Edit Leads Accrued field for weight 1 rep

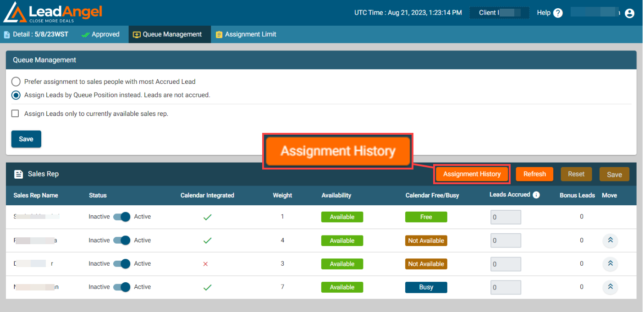(506, 217)
